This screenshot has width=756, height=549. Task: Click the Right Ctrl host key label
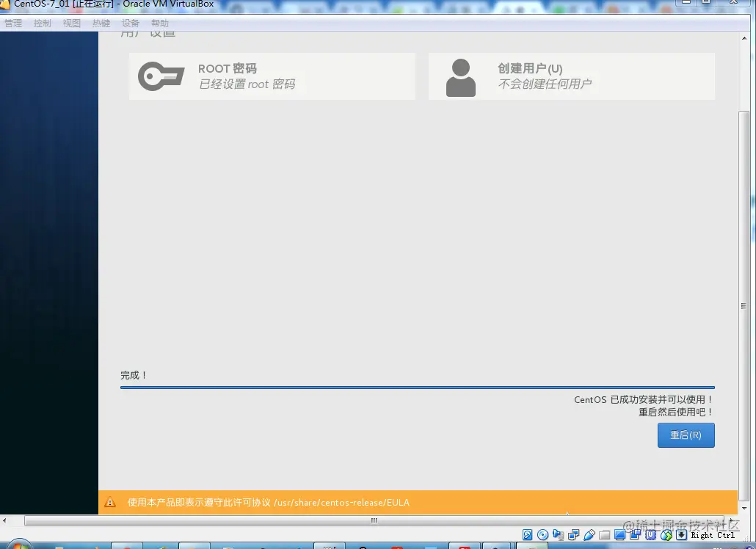click(713, 535)
